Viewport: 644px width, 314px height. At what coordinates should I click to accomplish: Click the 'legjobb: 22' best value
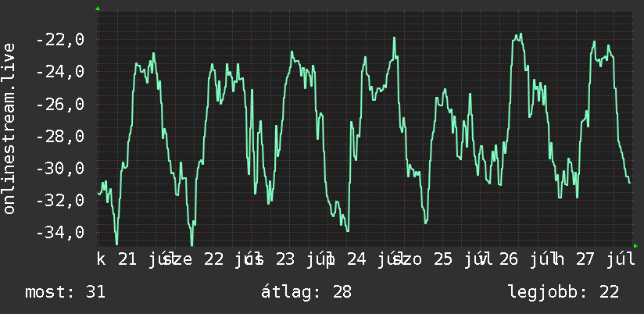563,292
